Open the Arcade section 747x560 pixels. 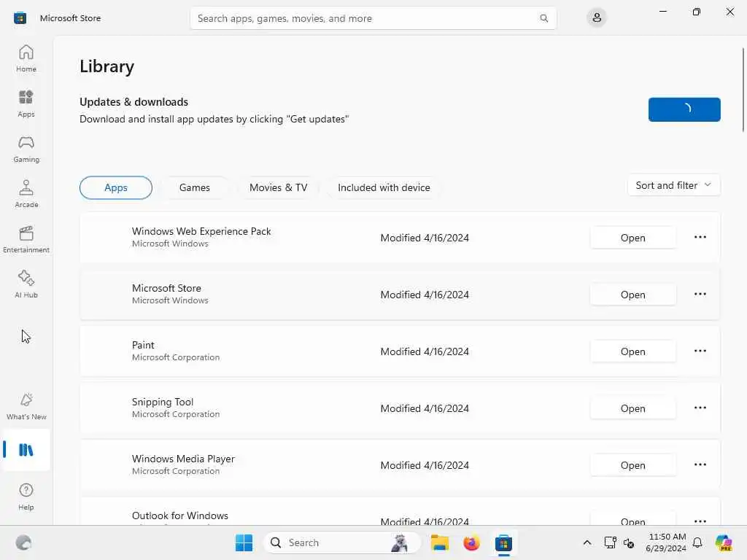pos(26,194)
